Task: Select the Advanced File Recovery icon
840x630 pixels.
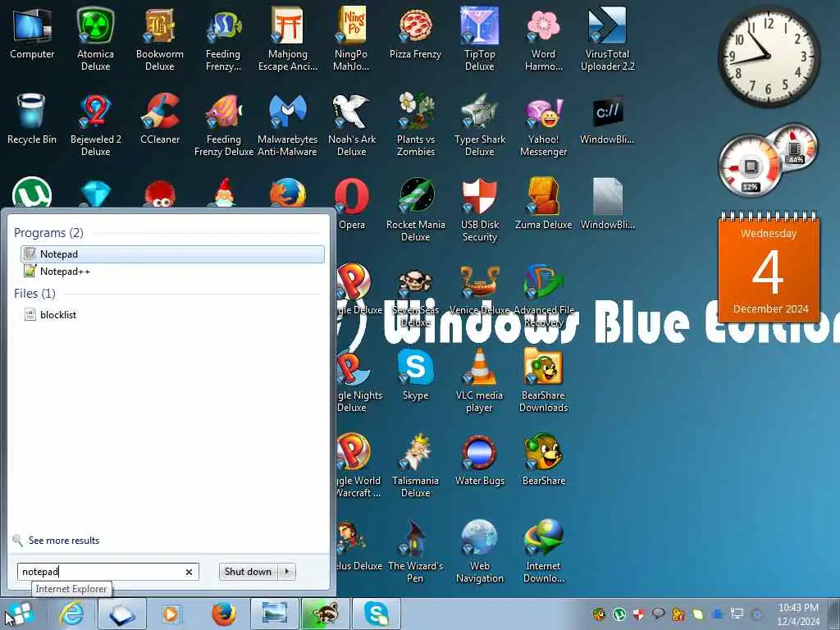Action: pyautogui.click(x=543, y=295)
